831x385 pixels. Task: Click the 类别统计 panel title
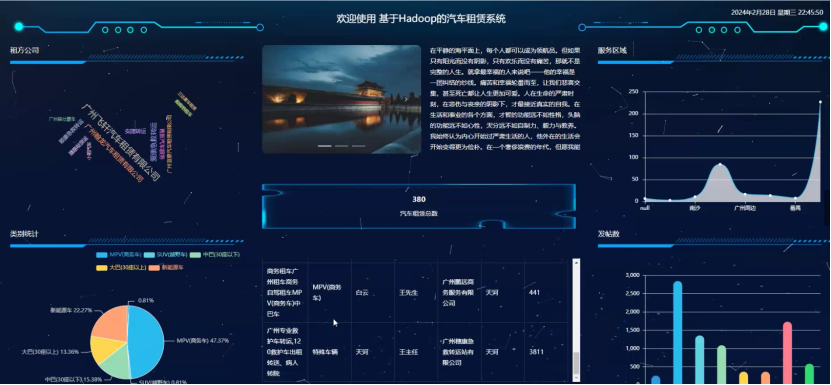(24, 234)
